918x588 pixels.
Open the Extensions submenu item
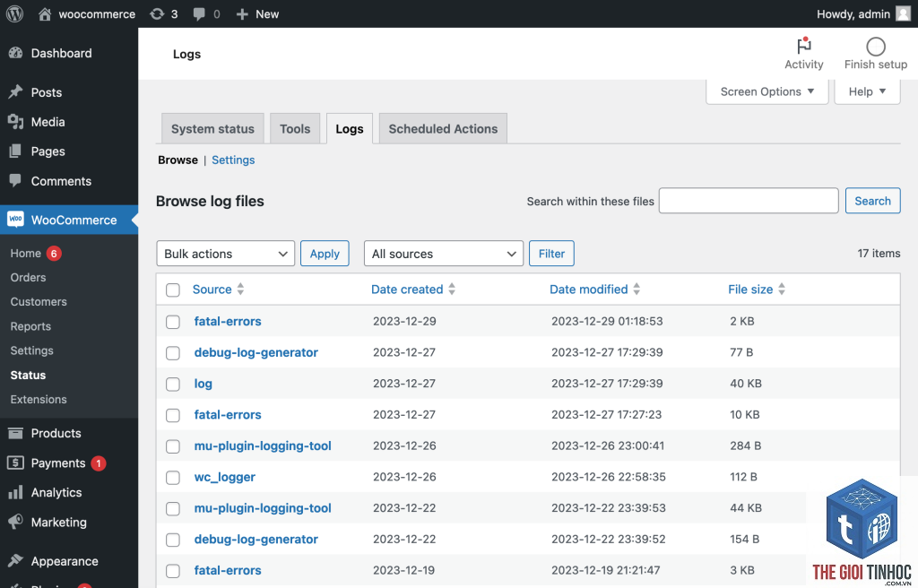[39, 400]
